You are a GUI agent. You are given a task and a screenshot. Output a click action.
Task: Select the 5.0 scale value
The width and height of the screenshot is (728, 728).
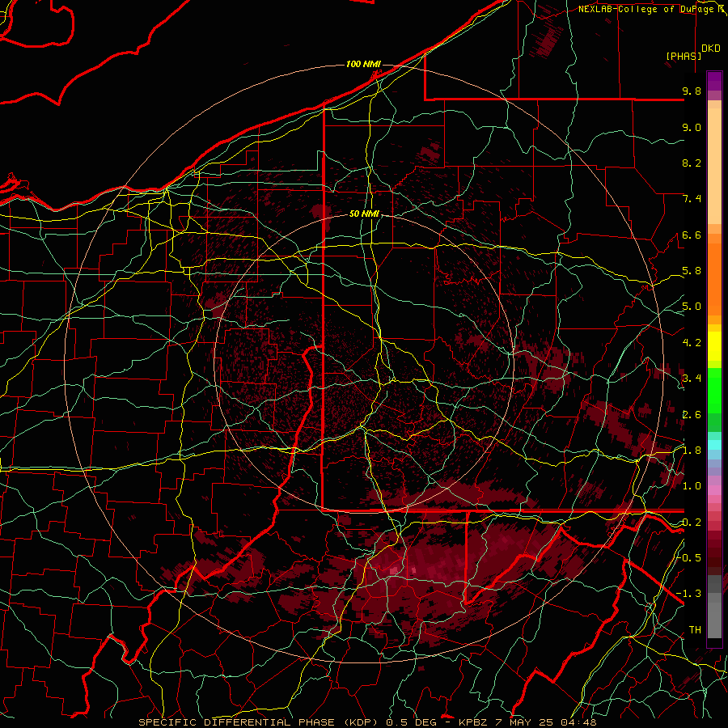pyautogui.click(x=692, y=307)
